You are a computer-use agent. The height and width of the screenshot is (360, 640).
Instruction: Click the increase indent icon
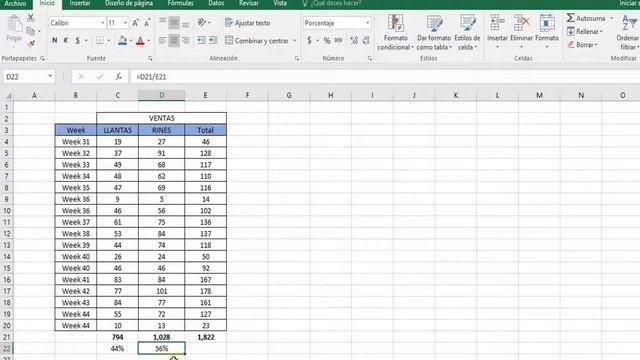point(213,40)
